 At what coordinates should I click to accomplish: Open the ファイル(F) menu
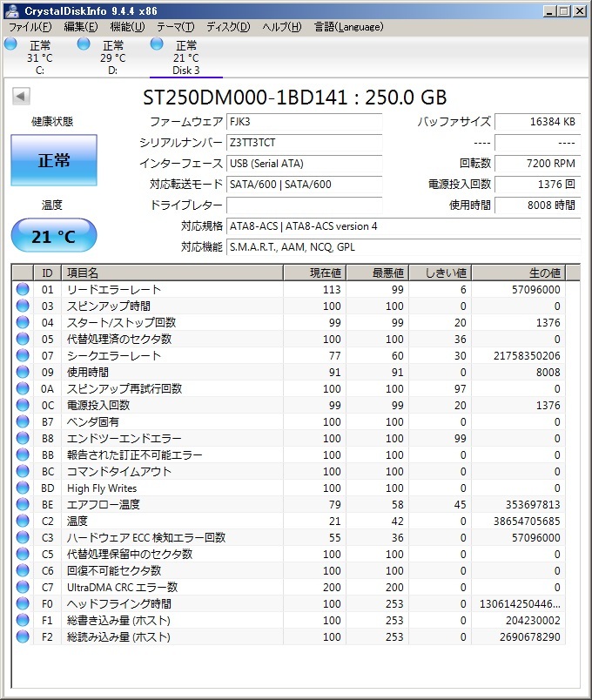click(x=30, y=27)
